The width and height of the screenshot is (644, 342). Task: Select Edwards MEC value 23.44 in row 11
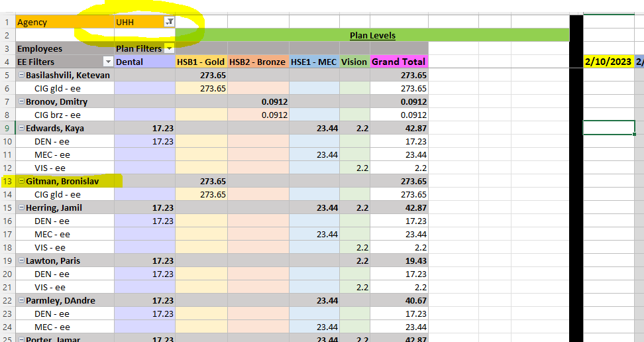coord(314,154)
